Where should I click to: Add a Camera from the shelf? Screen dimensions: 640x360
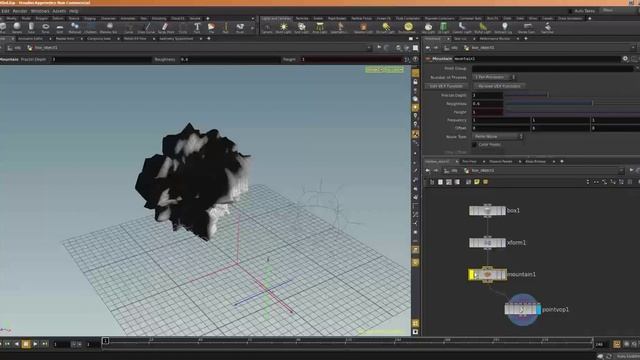click(x=267, y=28)
